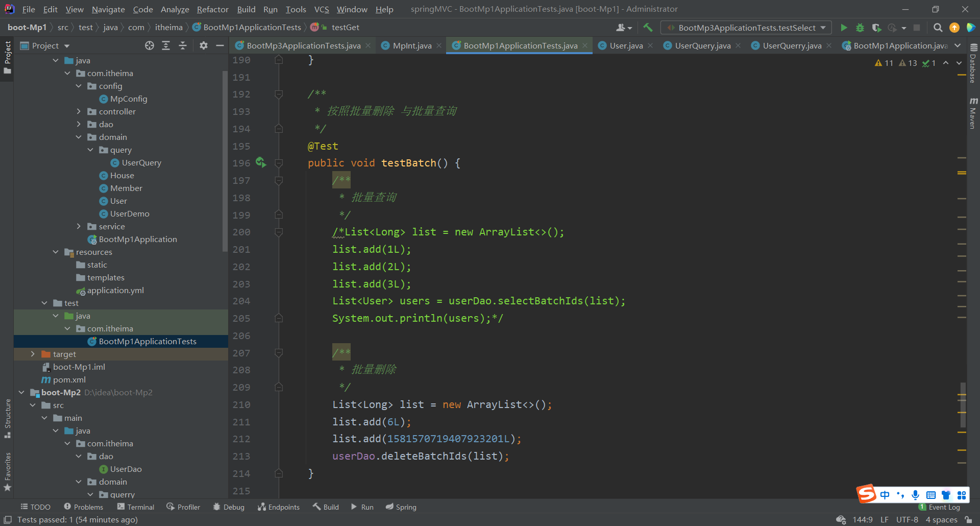Screen dimensions: 980x526
Task: Open the Navigate menu
Action: (108, 9)
